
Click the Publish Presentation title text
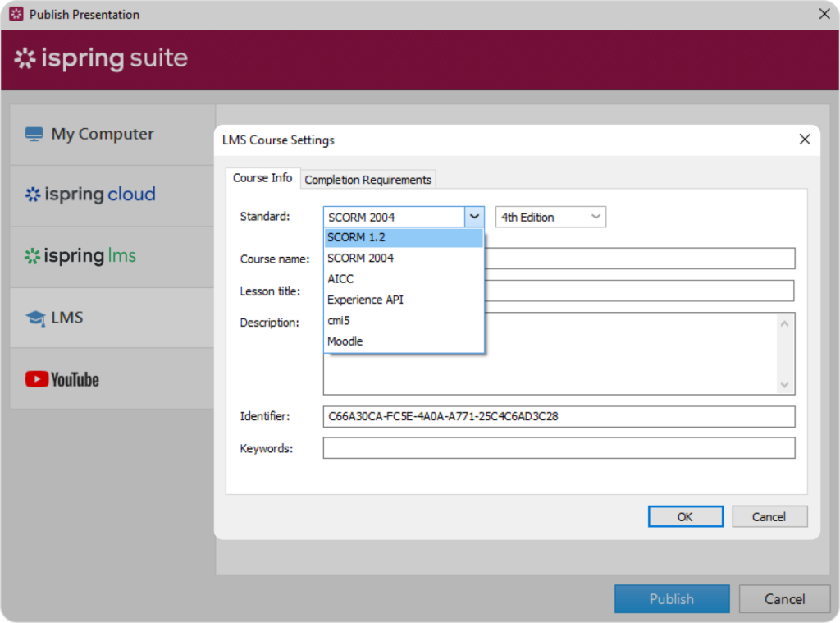coord(84,15)
